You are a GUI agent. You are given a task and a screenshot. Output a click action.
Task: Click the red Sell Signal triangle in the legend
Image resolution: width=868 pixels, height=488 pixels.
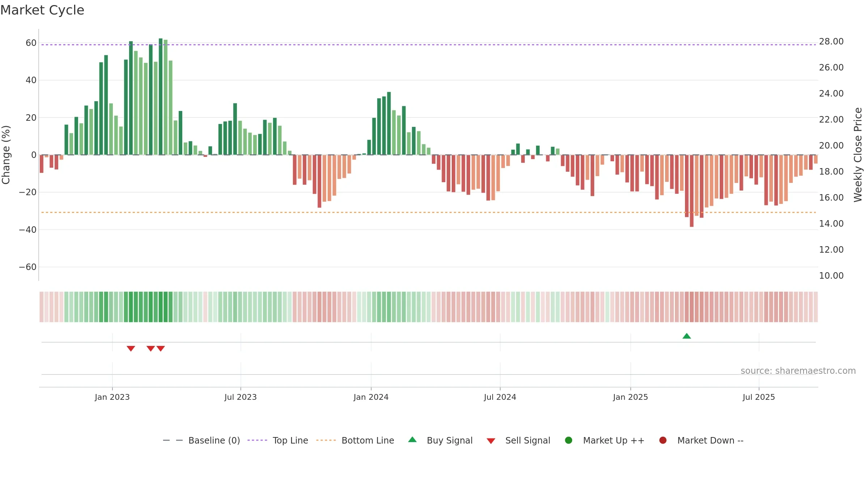(491, 441)
